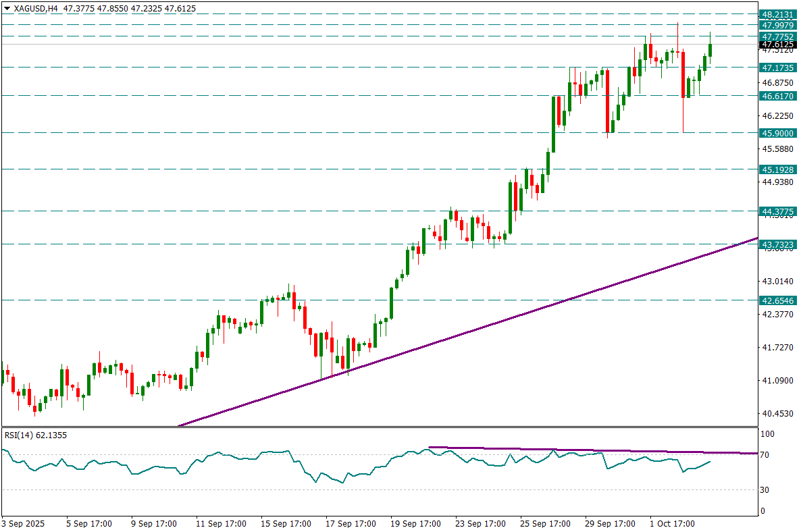
Task: Select the 47.7752 price level label
Action: click(x=777, y=36)
